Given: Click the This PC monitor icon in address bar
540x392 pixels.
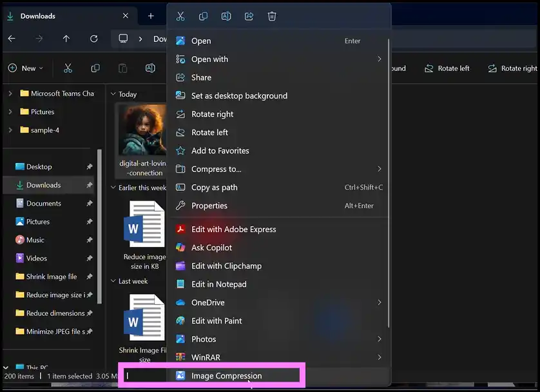Looking at the screenshot, I should click(123, 38).
